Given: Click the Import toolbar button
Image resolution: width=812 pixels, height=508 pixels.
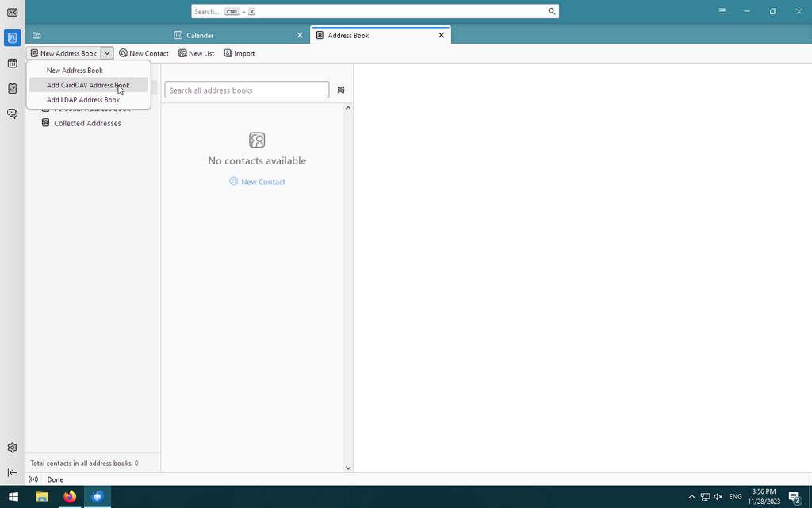Looking at the screenshot, I should (239, 53).
